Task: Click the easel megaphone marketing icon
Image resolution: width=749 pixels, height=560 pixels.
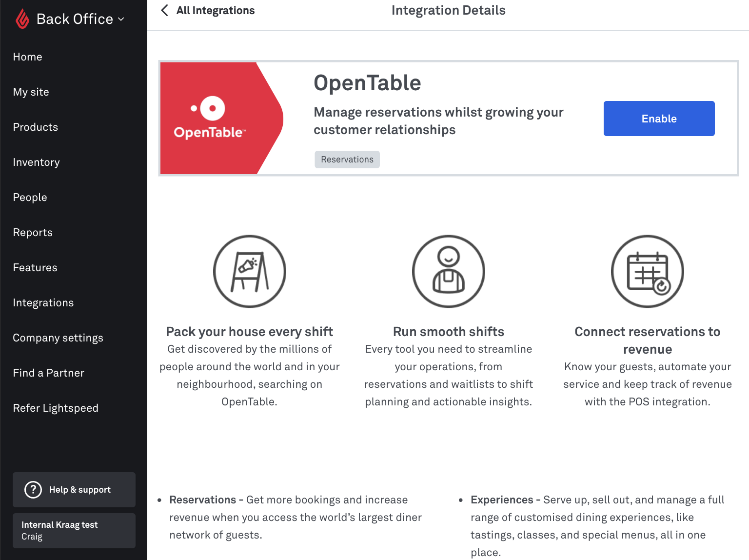Action: tap(250, 272)
